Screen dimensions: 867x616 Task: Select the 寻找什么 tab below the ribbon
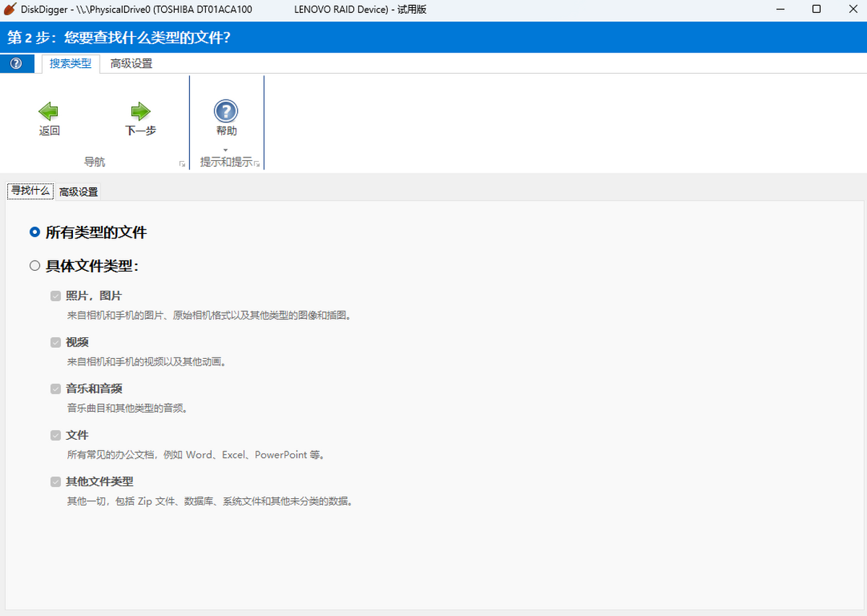(x=30, y=191)
